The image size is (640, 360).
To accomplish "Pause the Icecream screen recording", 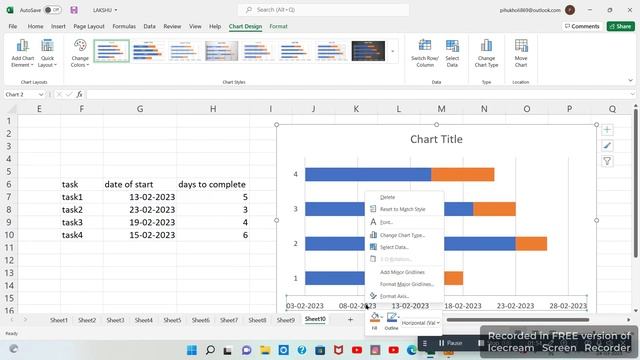I will tap(450, 343).
